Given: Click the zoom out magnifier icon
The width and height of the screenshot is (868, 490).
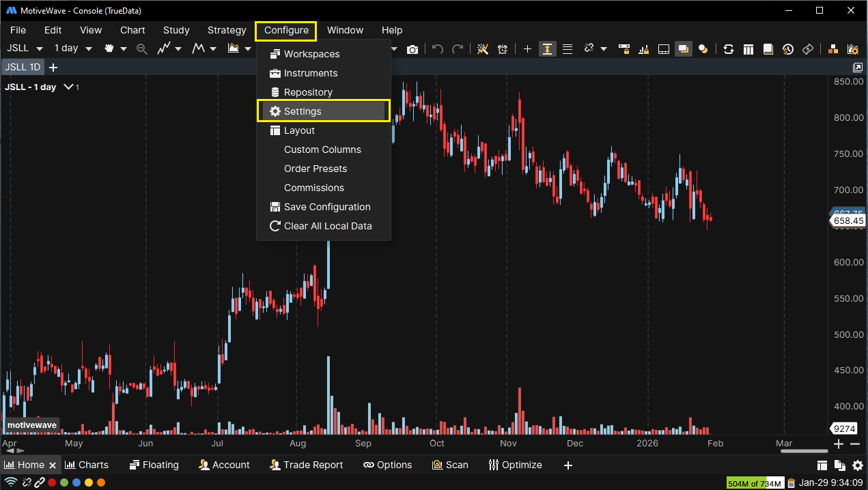Looking at the screenshot, I should pyautogui.click(x=142, y=49).
